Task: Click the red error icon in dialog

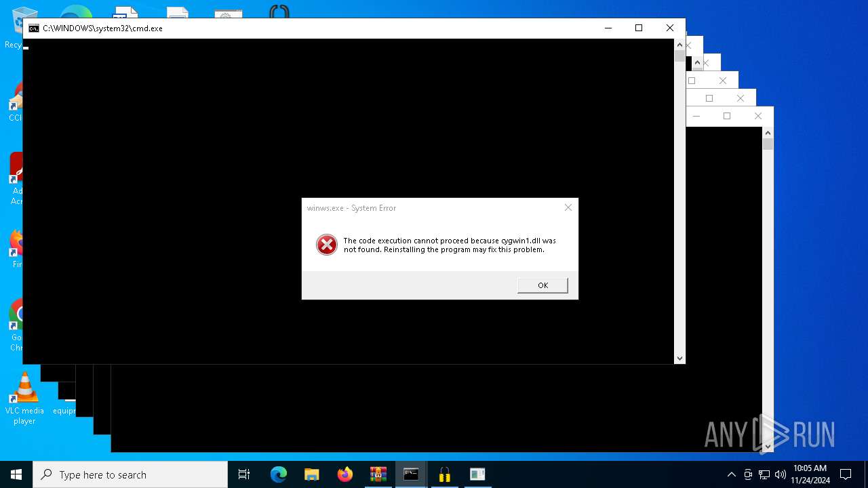Action: [327, 245]
